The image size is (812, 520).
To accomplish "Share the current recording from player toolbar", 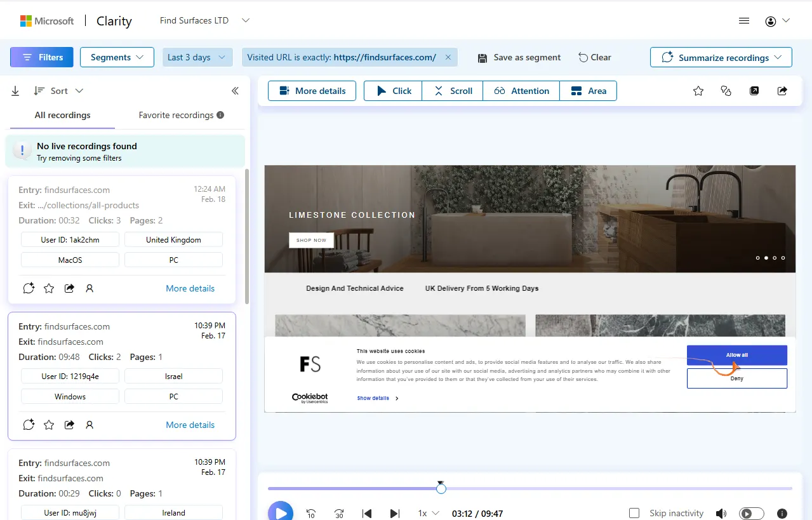I will (782, 91).
